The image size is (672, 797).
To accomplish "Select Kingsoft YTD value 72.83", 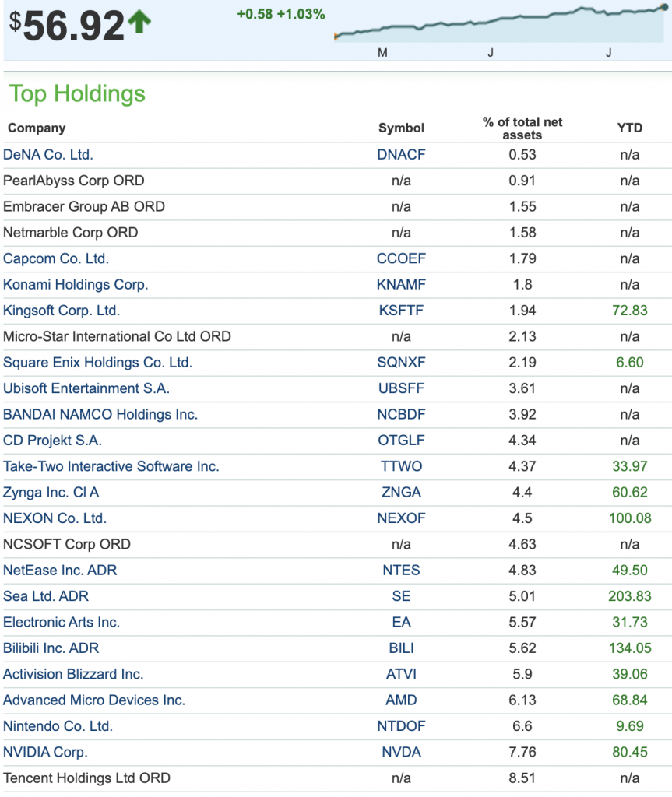I will (x=630, y=310).
